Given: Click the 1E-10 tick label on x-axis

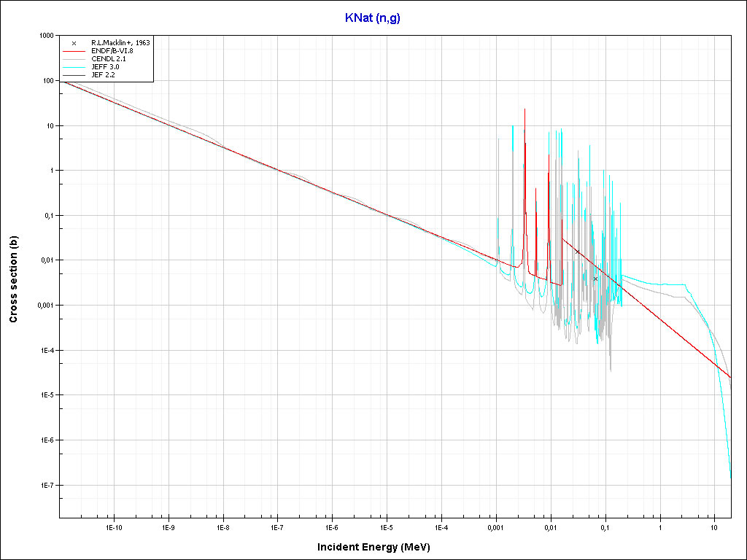Looking at the screenshot, I should [113, 527].
